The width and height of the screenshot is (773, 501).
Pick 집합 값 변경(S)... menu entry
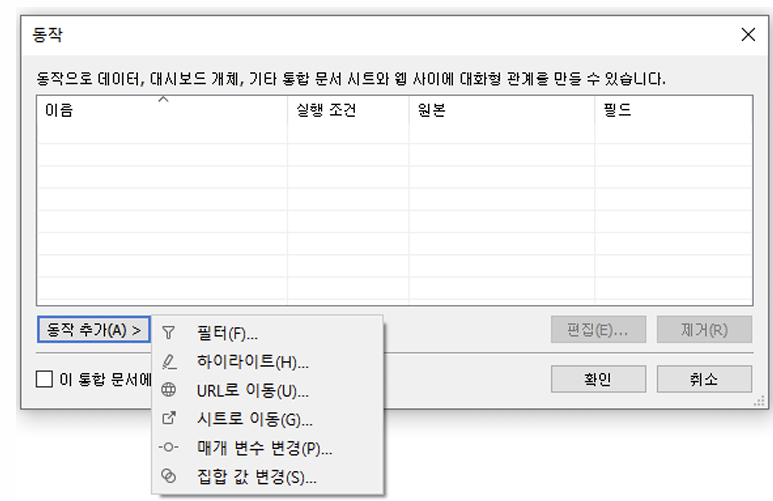tap(267, 476)
